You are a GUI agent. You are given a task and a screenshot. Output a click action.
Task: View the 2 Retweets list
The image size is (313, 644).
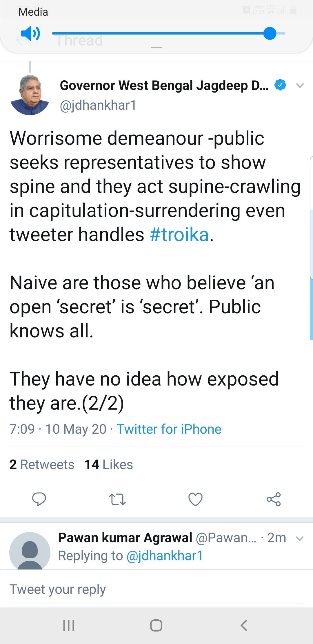click(42, 464)
